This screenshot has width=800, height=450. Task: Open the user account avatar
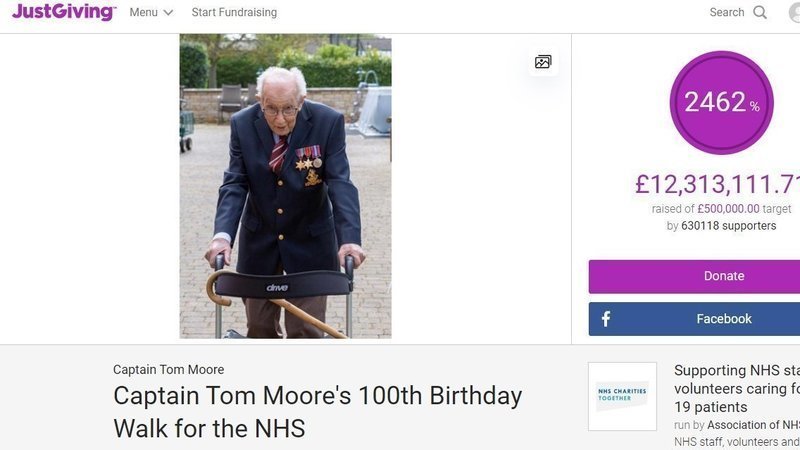pos(794,13)
